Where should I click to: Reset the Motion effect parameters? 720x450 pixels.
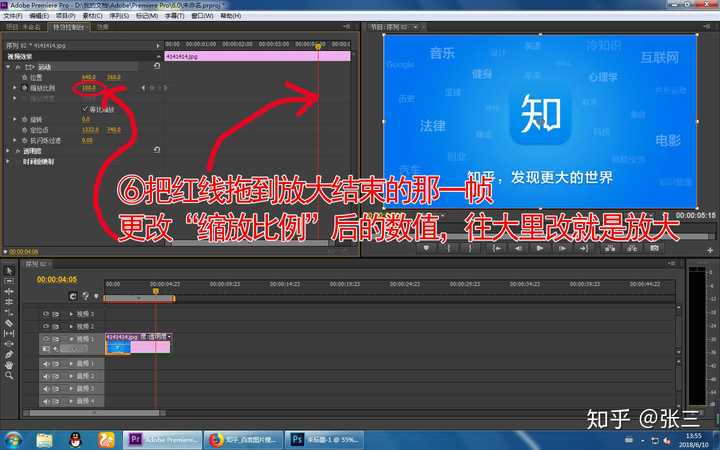click(157, 66)
